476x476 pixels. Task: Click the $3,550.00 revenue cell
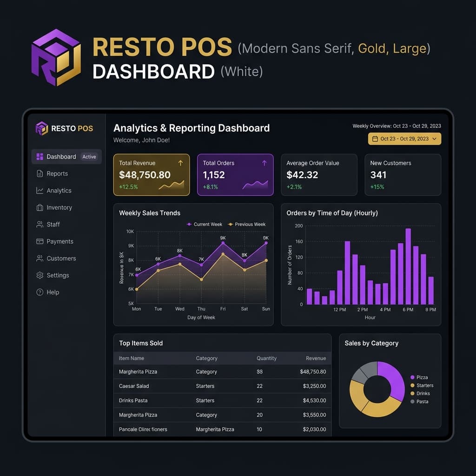315,415
